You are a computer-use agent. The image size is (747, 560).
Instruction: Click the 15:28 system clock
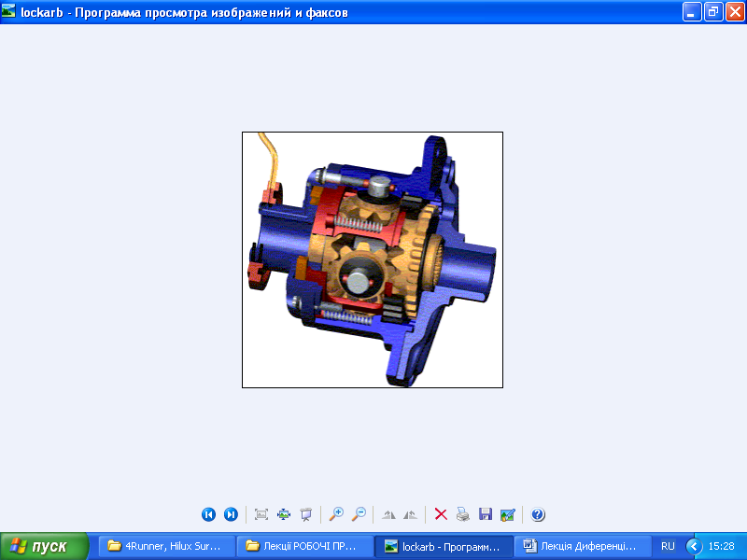tap(721, 546)
